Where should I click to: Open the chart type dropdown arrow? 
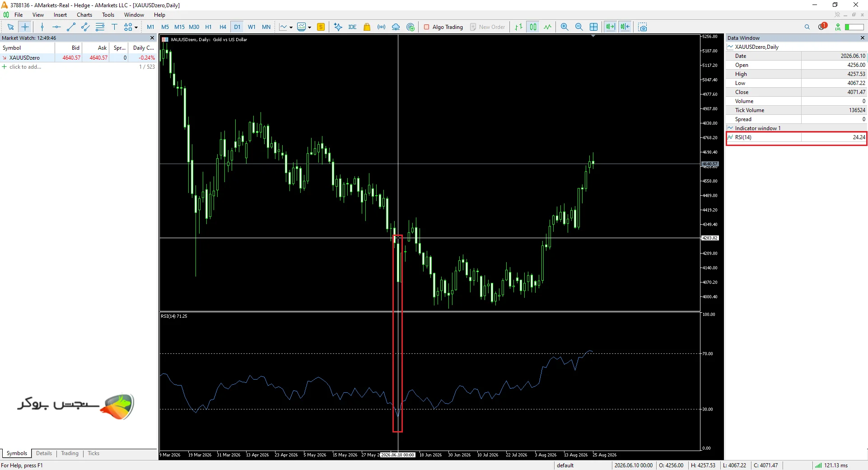tap(291, 28)
